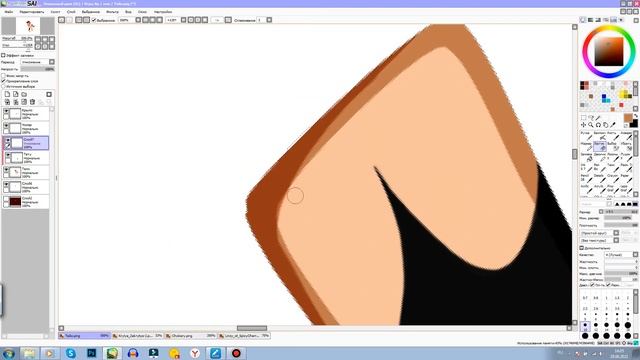Adjust the layer opacity slider
Image resolution: width=640 pixels, height=360 pixels.
pos(38,69)
